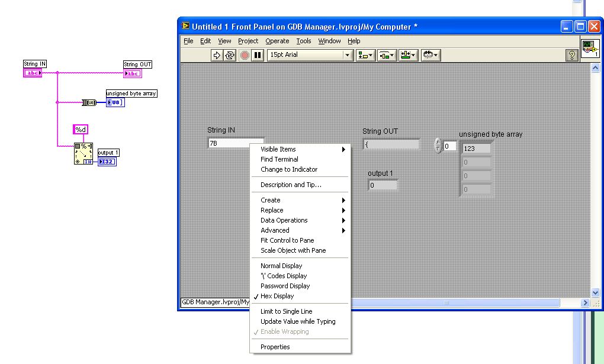Screen dimensions: 604x364
Task: Open the font dropdown showing 15pt Arial
Action: click(310, 55)
